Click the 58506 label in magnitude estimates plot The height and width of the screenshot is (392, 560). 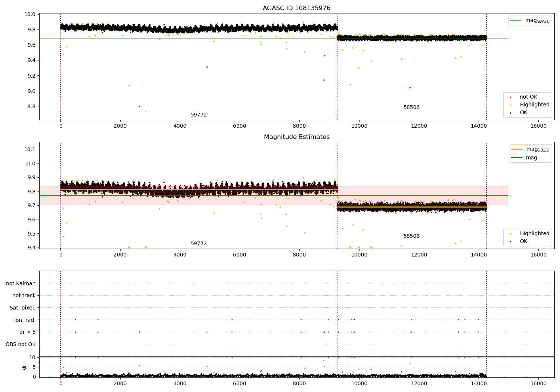point(411,236)
